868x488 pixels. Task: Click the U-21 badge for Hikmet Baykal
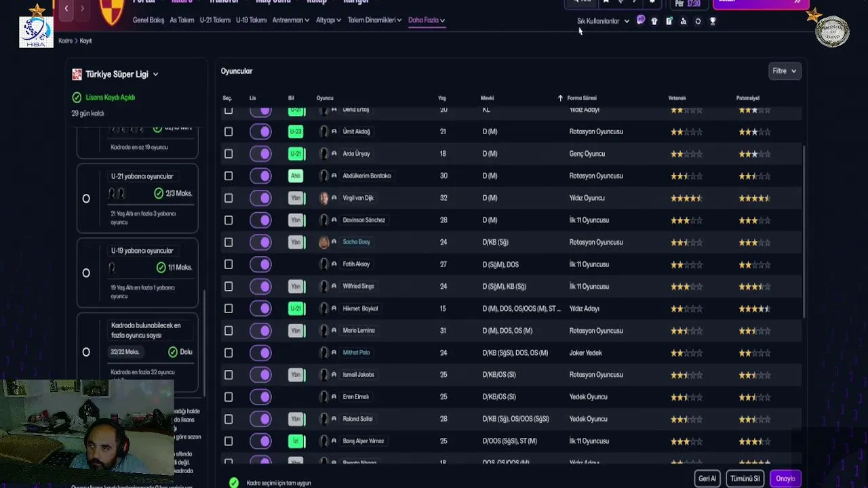(296, 308)
